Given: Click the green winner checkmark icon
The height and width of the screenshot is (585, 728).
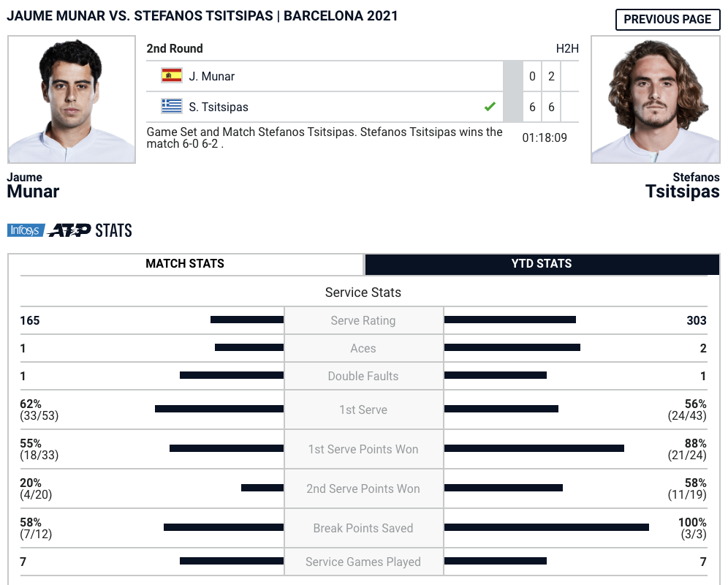Looking at the screenshot, I should coord(490,107).
